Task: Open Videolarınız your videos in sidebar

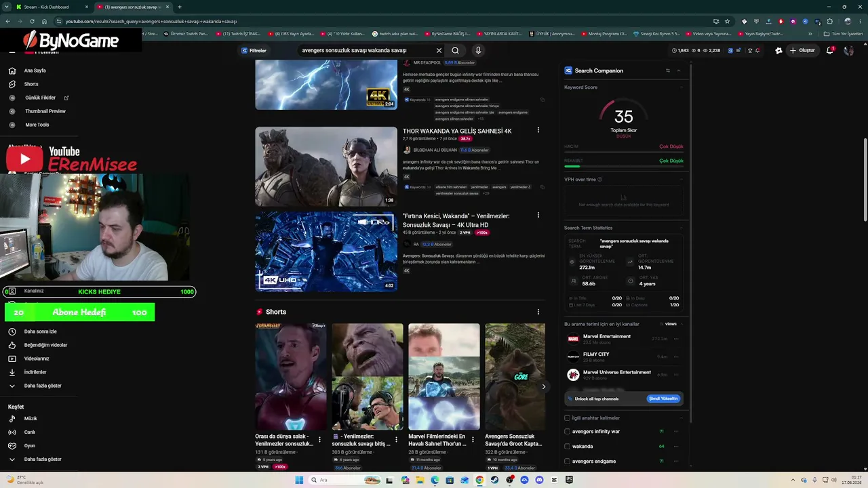Action: pos(37,359)
